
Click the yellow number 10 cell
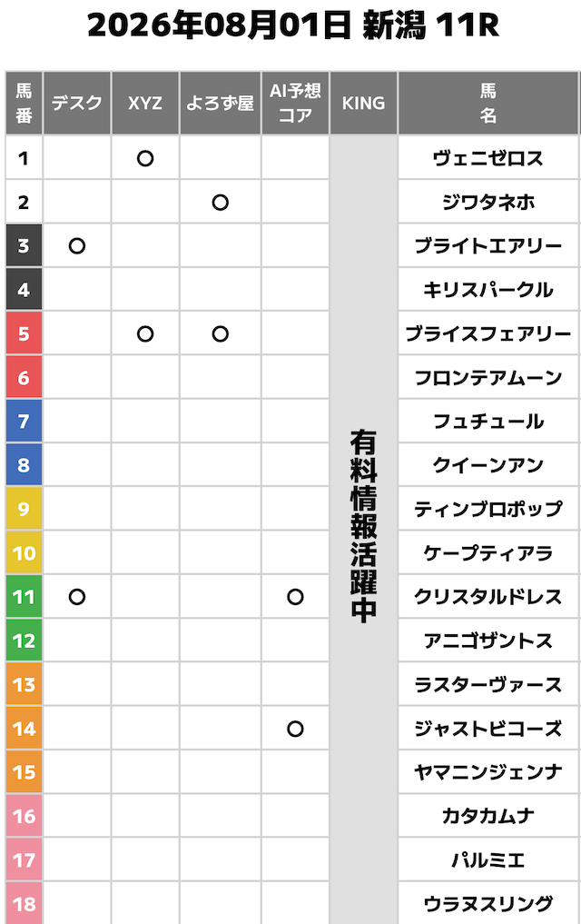pyautogui.click(x=24, y=552)
